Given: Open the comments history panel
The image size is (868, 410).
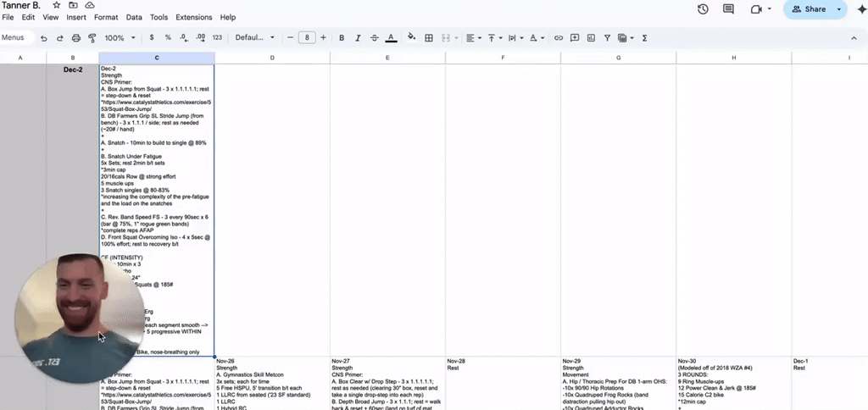Looking at the screenshot, I should pos(728,8).
